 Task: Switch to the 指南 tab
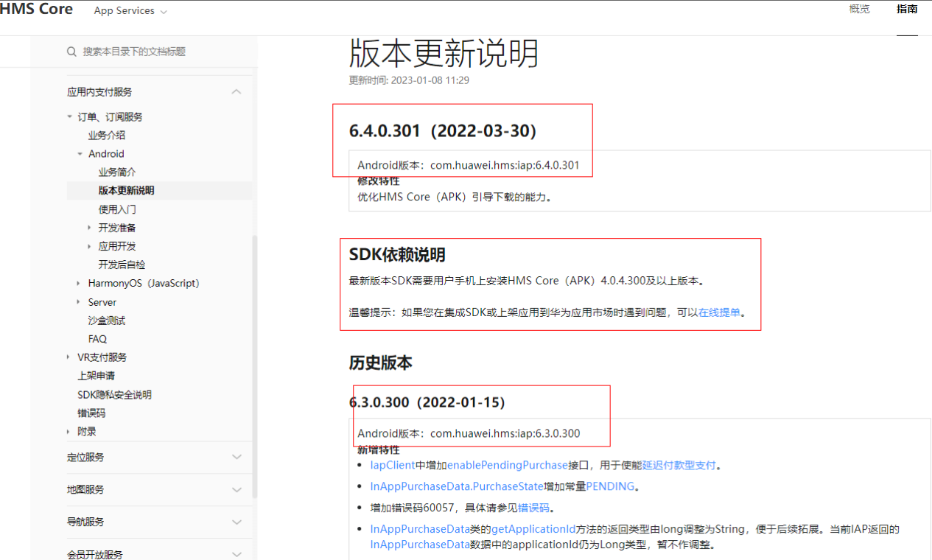click(907, 10)
